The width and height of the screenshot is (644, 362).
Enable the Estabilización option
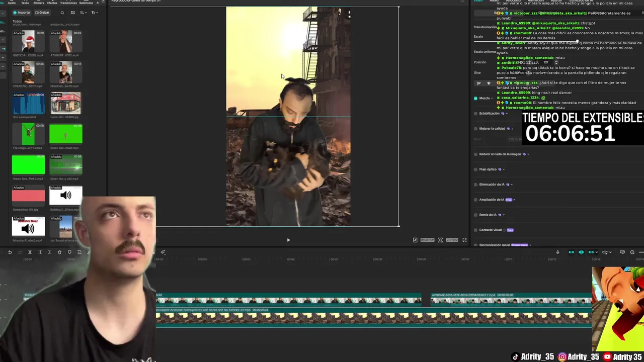coord(475,114)
